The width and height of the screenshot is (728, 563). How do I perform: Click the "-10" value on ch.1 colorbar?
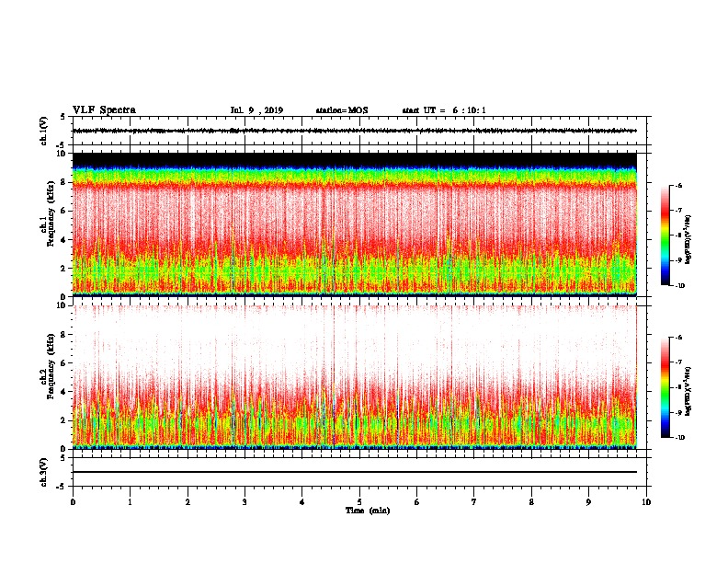679,286
